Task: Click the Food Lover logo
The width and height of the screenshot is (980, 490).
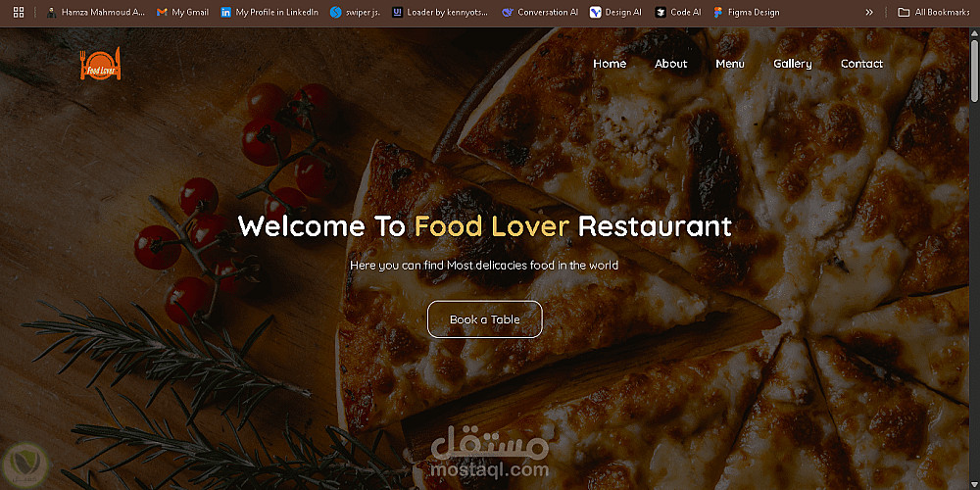Action: click(101, 64)
